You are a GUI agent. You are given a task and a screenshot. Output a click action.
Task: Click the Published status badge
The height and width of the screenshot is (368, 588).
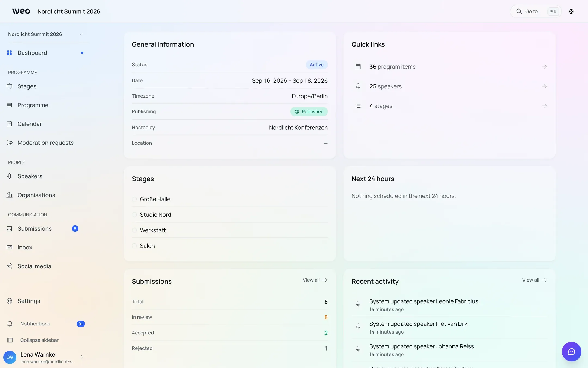309,112
